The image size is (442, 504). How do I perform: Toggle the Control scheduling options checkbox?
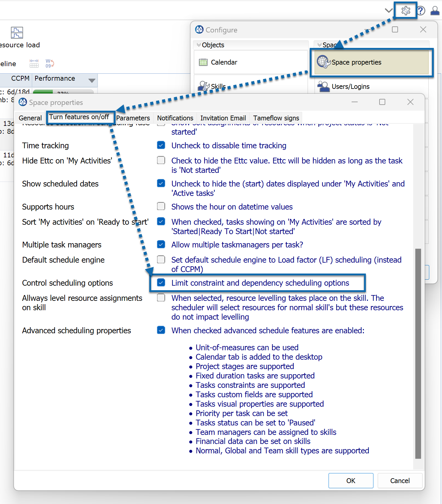[x=161, y=283]
